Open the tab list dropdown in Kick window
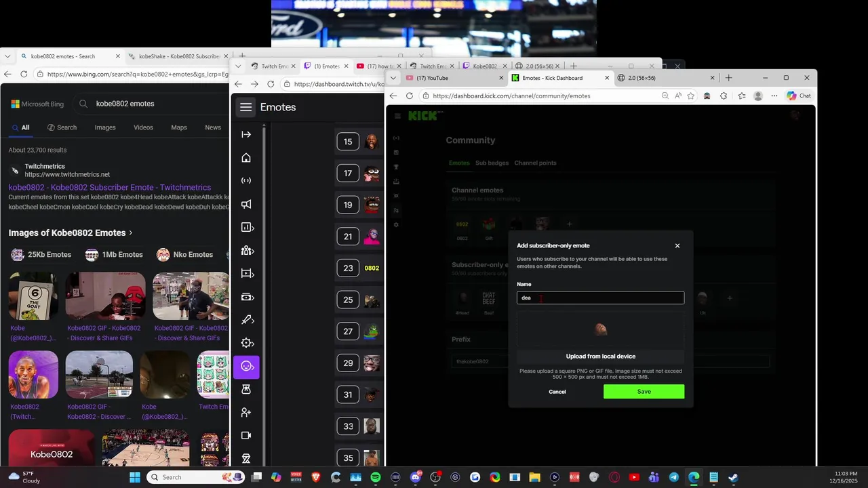 (393, 78)
